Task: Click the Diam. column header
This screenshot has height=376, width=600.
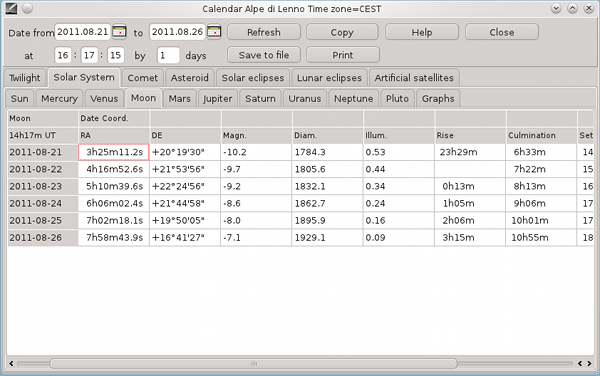Action: coord(327,135)
